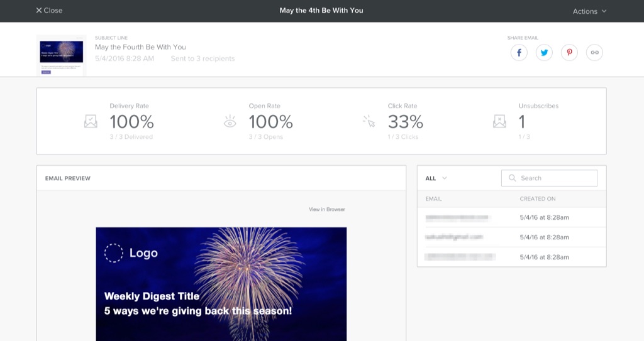644x341 pixels.
Task: Close the email report view
Action: [49, 10]
